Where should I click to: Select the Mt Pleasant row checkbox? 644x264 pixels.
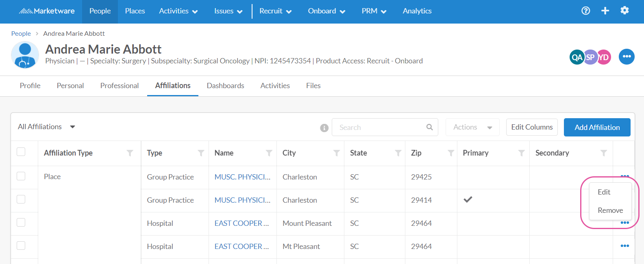click(21, 245)
